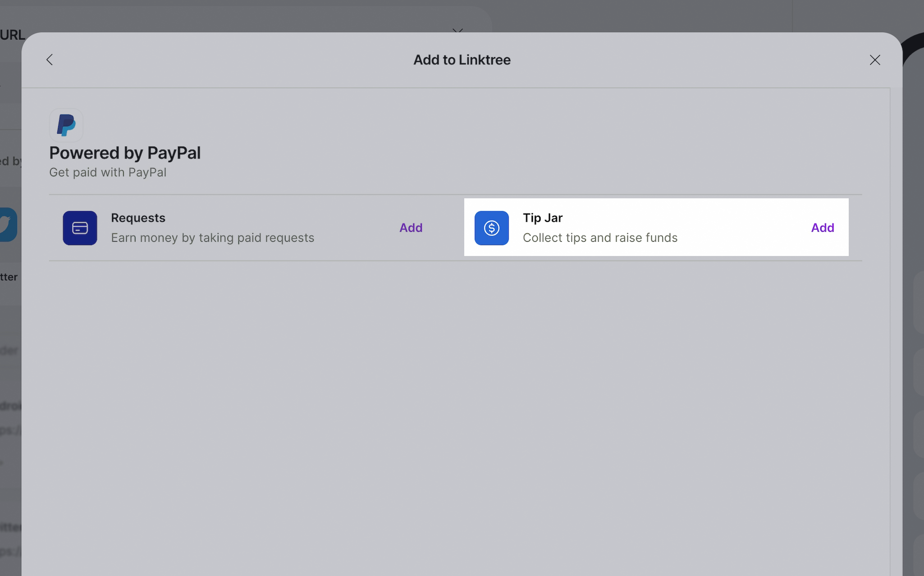The width and height of the screenshot is (924, 576).
Task: Click the URL label behind the dialog
Action: [12, 35]
